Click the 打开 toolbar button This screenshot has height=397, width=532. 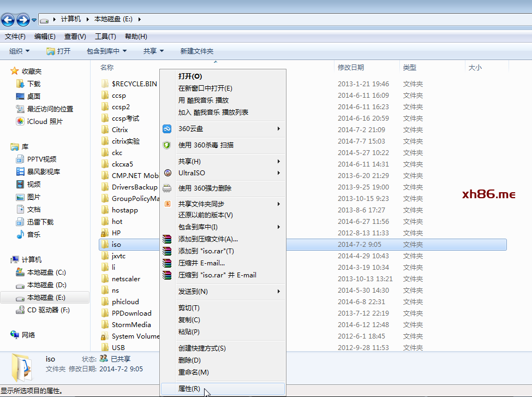(58, 51)
